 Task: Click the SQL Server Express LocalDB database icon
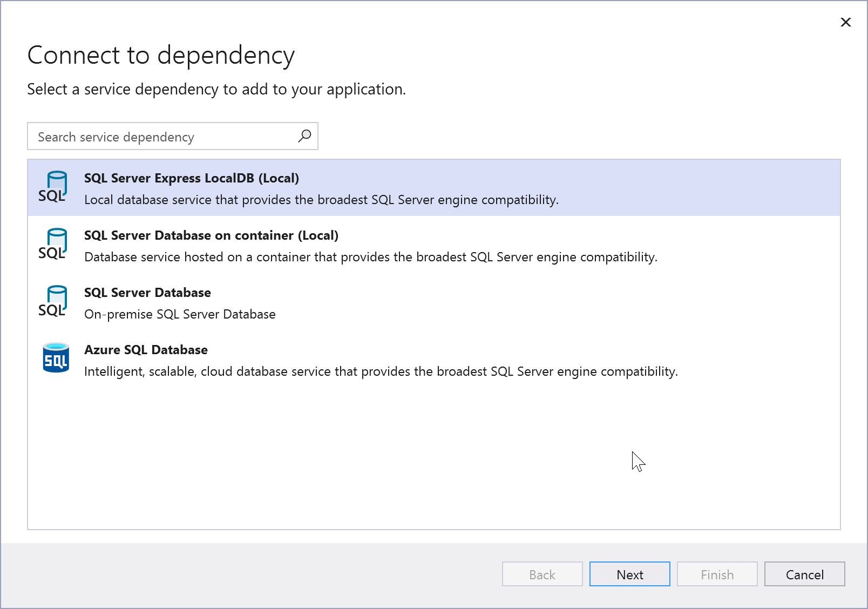pos(55,186)
